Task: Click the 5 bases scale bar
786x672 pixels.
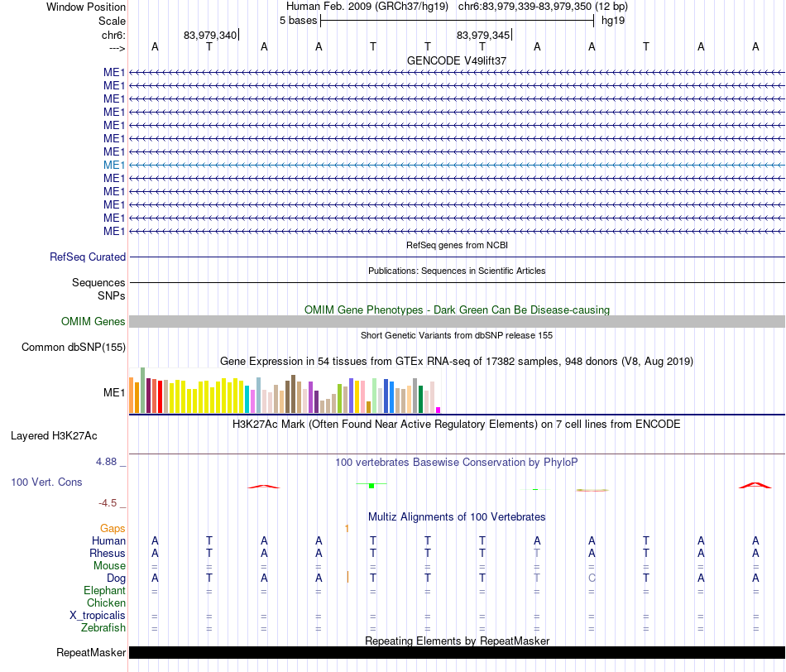Action: 457,21
